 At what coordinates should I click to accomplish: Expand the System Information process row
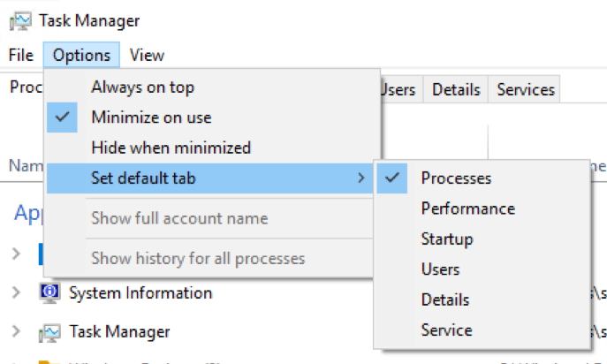pyautogui.click(x=15, y=292)
